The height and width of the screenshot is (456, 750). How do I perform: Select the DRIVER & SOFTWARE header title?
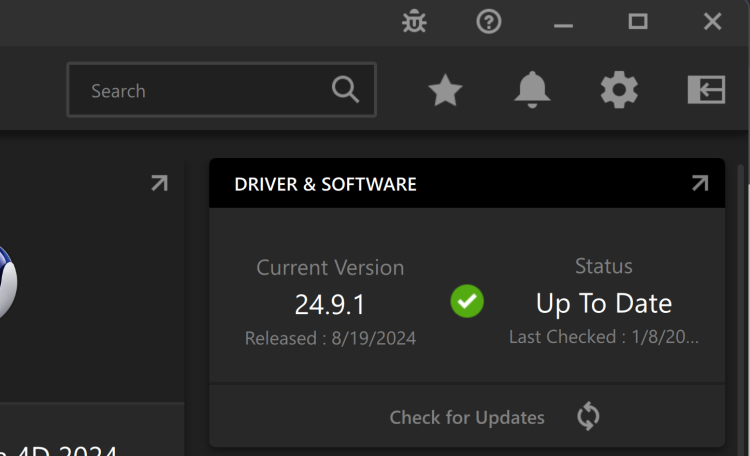(325, 185)
